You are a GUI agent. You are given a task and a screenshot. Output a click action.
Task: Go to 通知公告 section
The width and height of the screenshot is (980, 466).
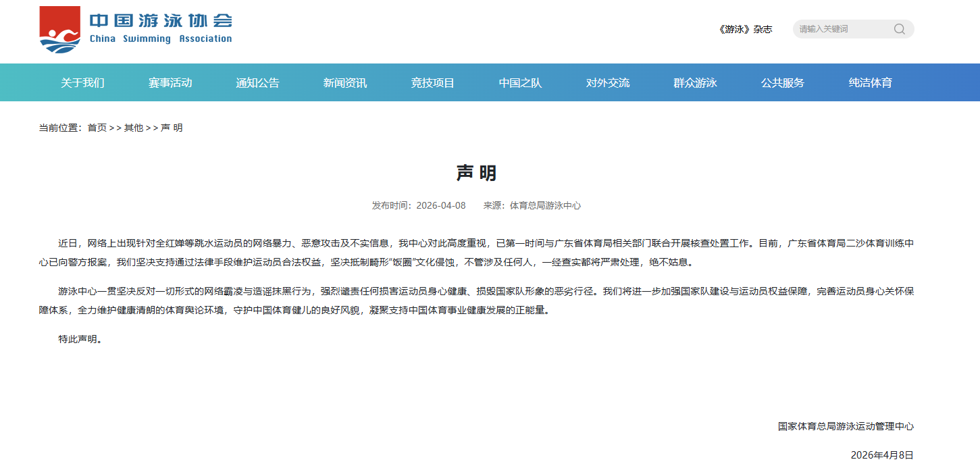[257, 83]
